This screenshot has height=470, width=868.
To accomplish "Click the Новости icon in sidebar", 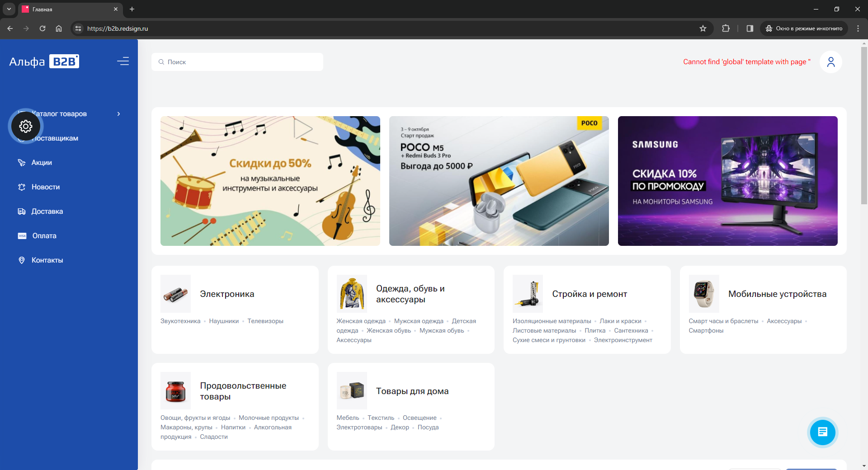I will click(x=22, y=187).
